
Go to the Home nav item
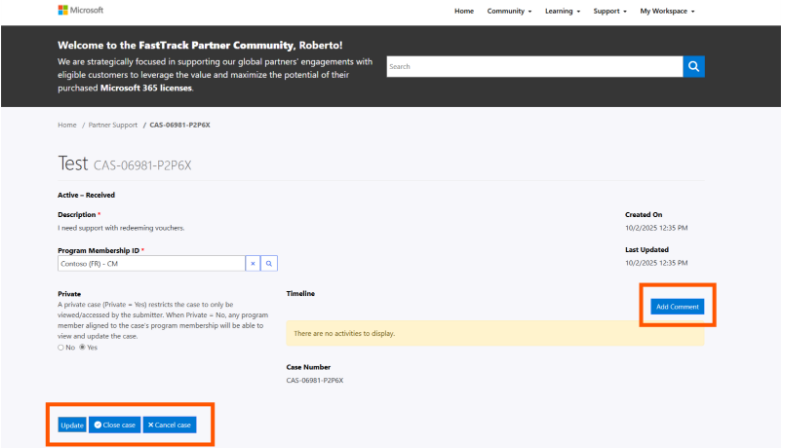pos(464,11)
